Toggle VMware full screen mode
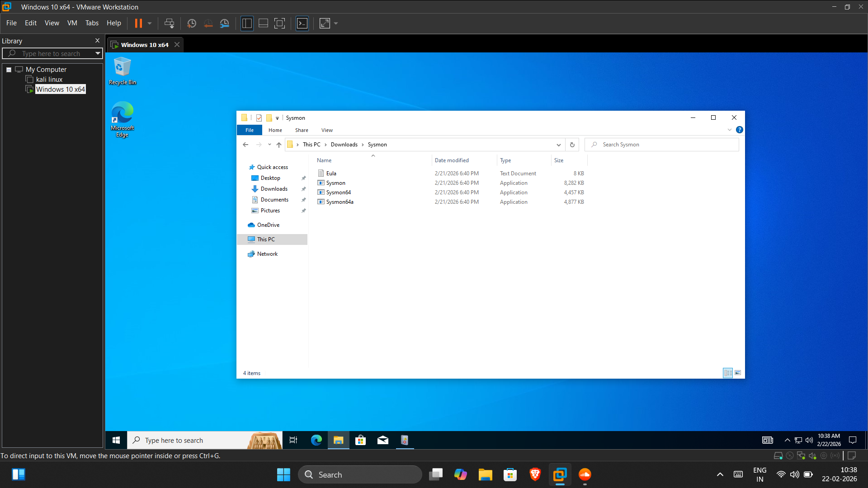The width and height of the screenshot is (868, 488). click(x=280, y=23)
